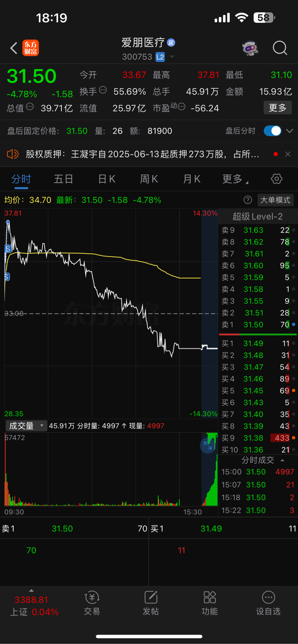Switch to the 五日 tab
This screenshot has height=644, width=298.
(64, 179)
